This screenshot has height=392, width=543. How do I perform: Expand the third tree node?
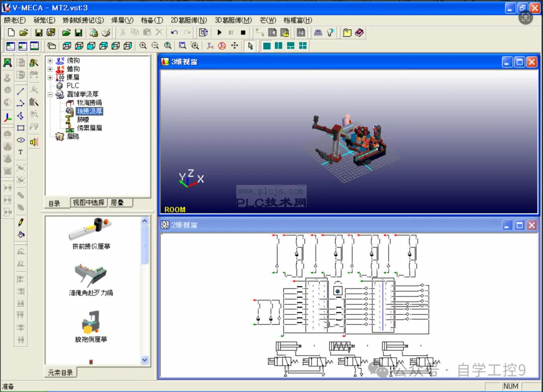[x=50, y=77]
